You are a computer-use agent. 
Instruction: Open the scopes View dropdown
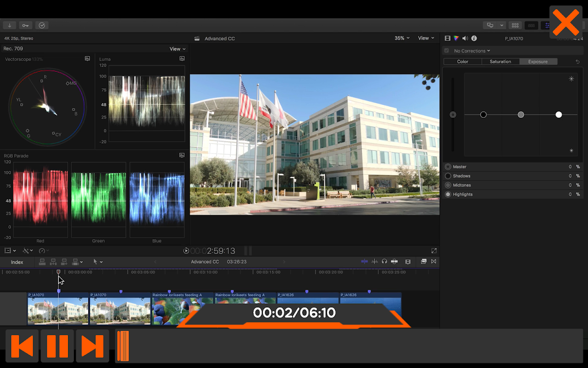click(177, 49)
